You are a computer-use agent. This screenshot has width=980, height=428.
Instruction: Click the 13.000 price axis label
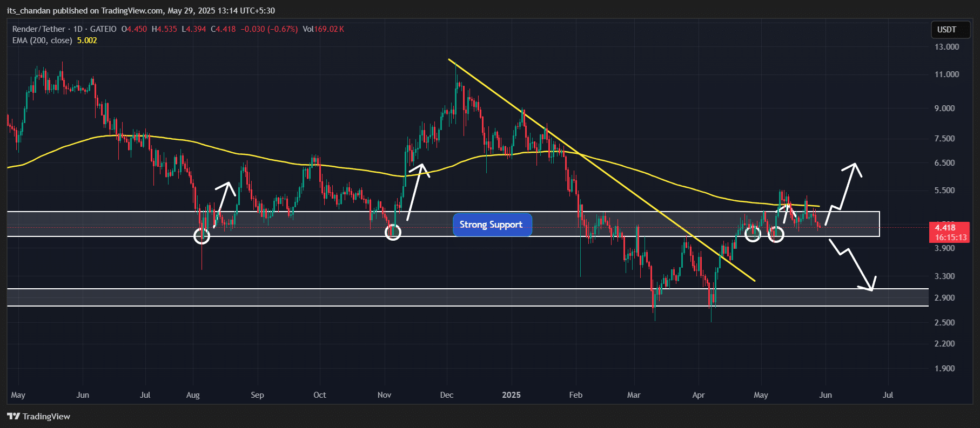(947, 47)
